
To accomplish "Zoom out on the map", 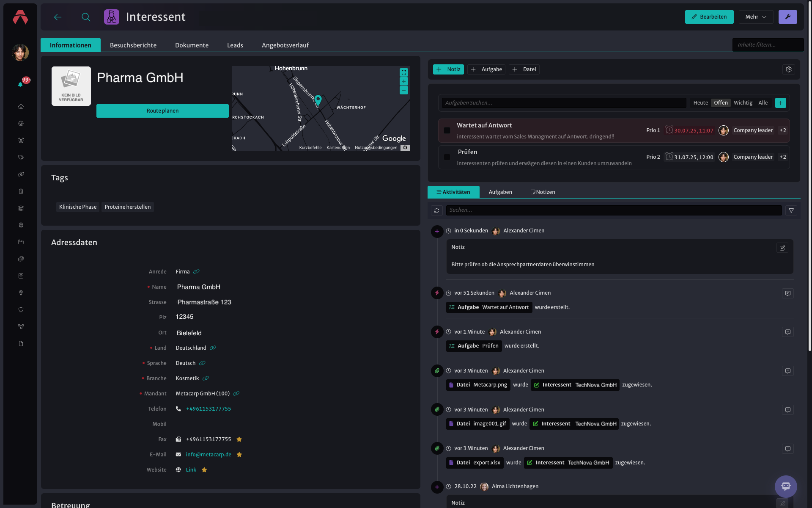I will (404, 90).
